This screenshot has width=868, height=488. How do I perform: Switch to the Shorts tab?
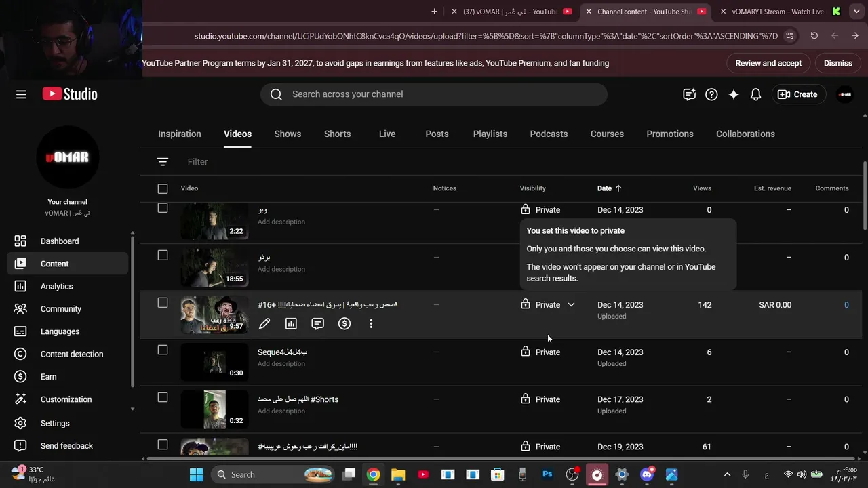[338, 134]
